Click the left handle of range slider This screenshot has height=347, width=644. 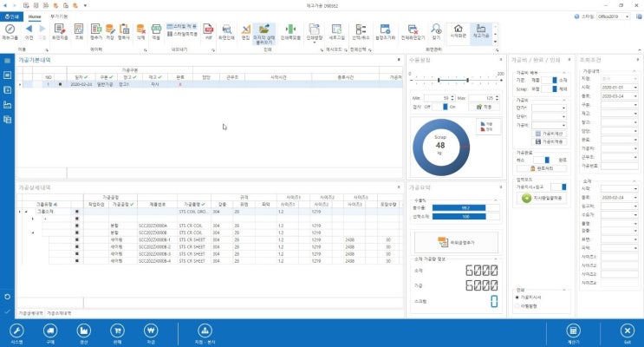tap(439, 80)
